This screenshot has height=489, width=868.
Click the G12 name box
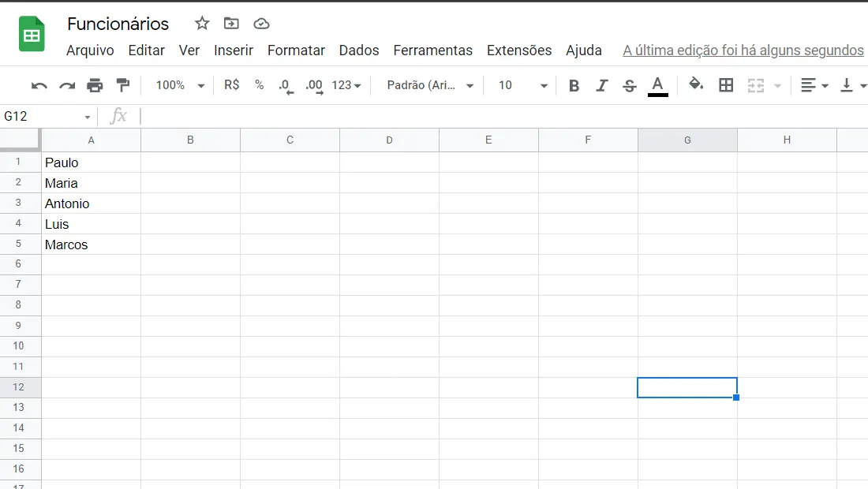coord(42,117)
